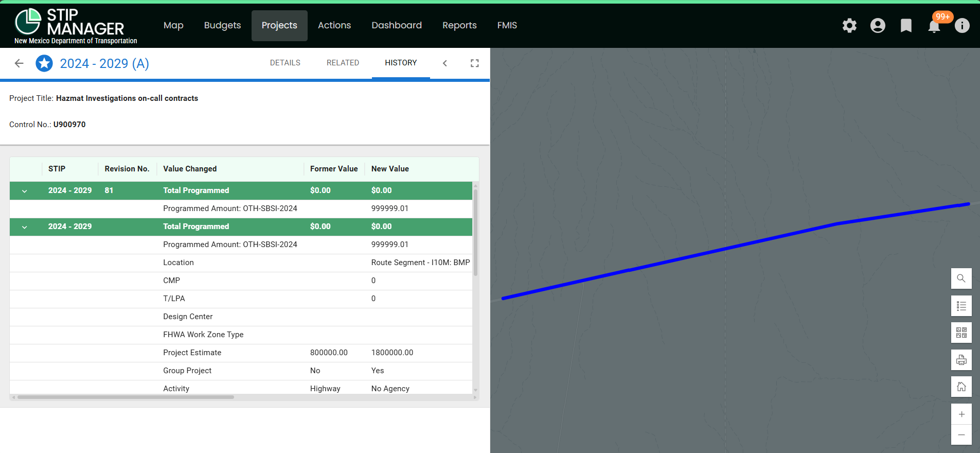The width and height of the screenshot is (980, 453).
Task: Open the FMIS menu
Action: coord(507,25)
